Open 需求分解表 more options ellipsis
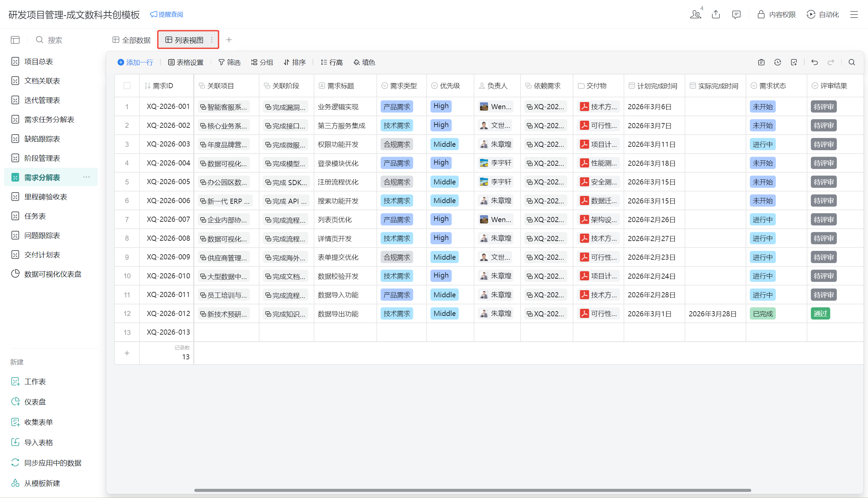868x498 pixels. [x=86, y=177]
